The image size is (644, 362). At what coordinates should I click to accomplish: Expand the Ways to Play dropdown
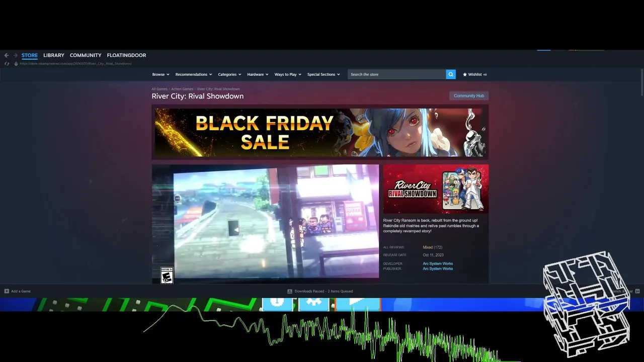tap(288, 74)
